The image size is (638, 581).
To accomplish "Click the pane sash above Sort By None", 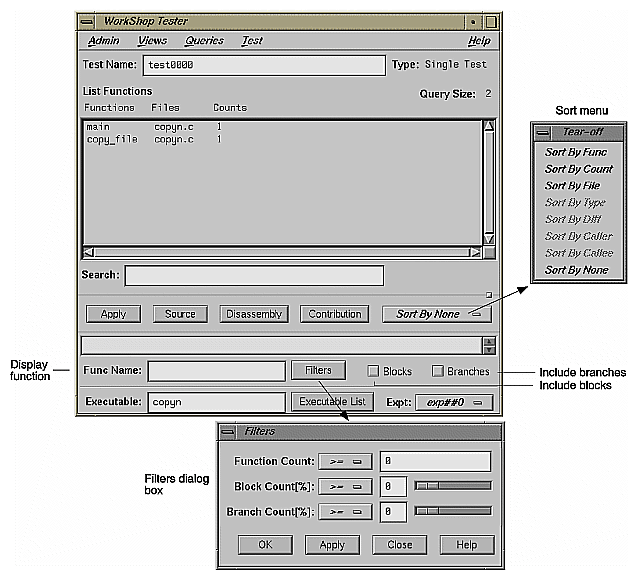I will pyautogui.click(x=489, y=295).
